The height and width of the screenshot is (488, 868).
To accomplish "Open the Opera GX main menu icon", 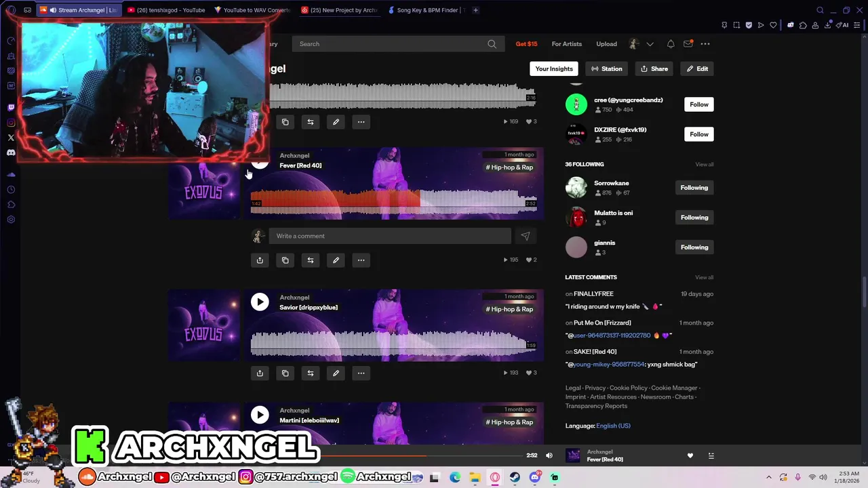I will click(x=11, y=10).
